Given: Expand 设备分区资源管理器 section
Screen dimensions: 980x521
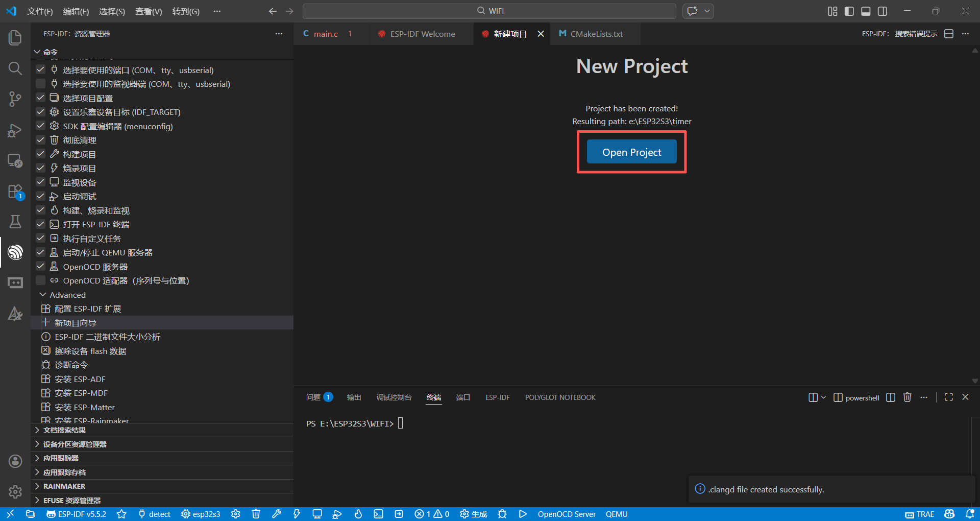Looking at the screenshot, I should [x=37, y=444].
